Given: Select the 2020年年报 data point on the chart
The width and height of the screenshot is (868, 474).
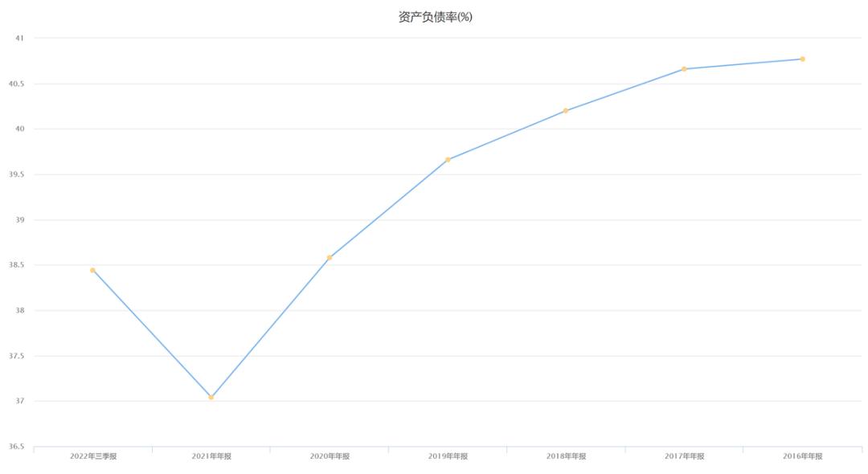Looking at the screenshot, I should coord(330,258).
